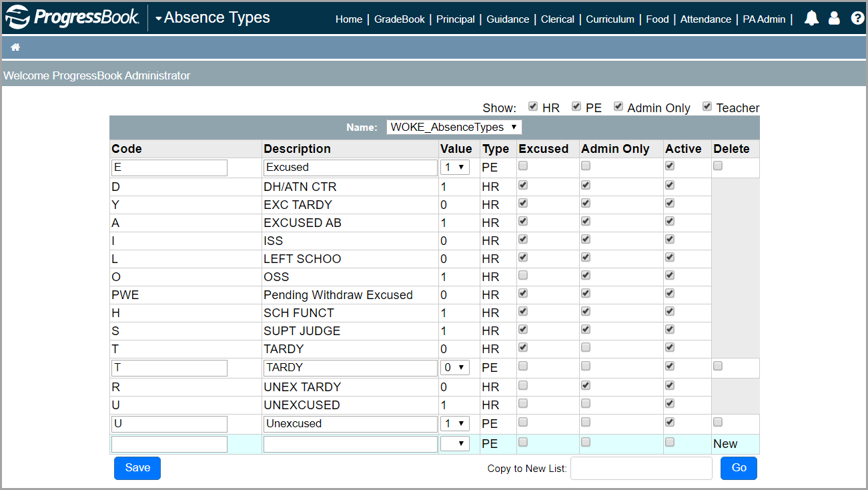Enable the Excused checkbox for the OSS row

pos(522,274)
